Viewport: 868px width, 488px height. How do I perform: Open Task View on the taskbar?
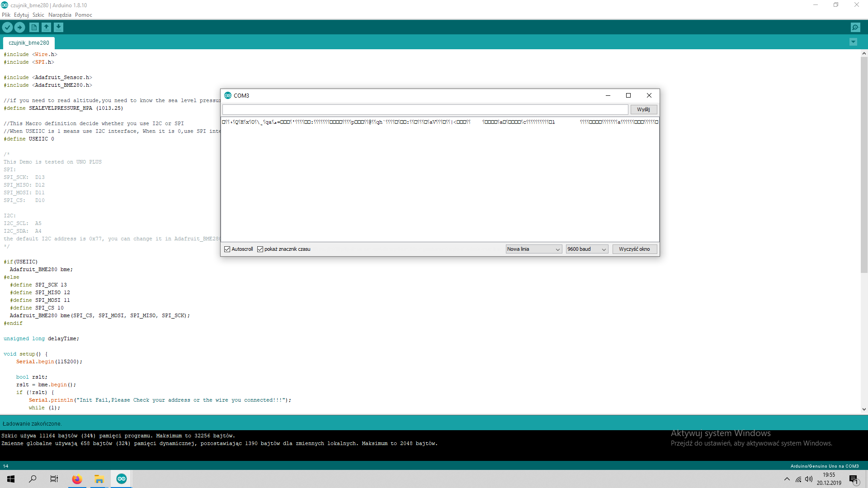(54, 479)
